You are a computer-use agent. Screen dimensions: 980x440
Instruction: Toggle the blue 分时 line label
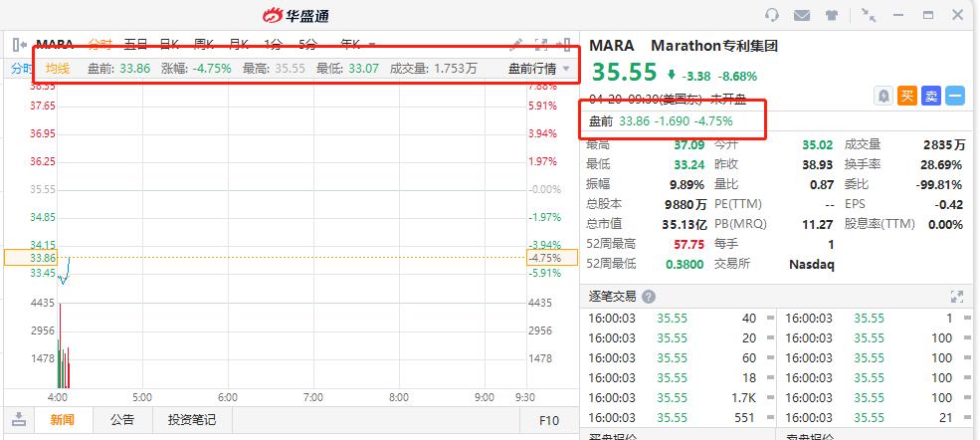[x=20, y=69]
